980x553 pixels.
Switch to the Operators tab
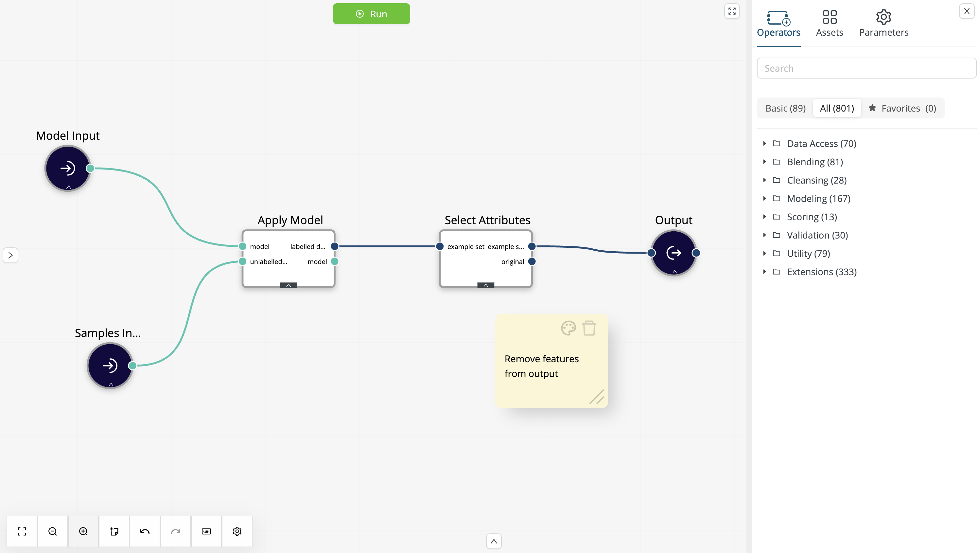pos(779,24)
